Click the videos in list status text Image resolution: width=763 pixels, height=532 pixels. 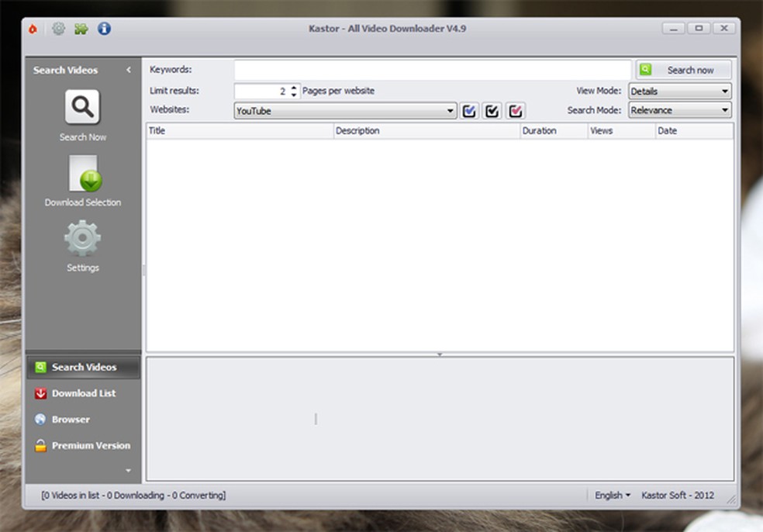[133, 495]
